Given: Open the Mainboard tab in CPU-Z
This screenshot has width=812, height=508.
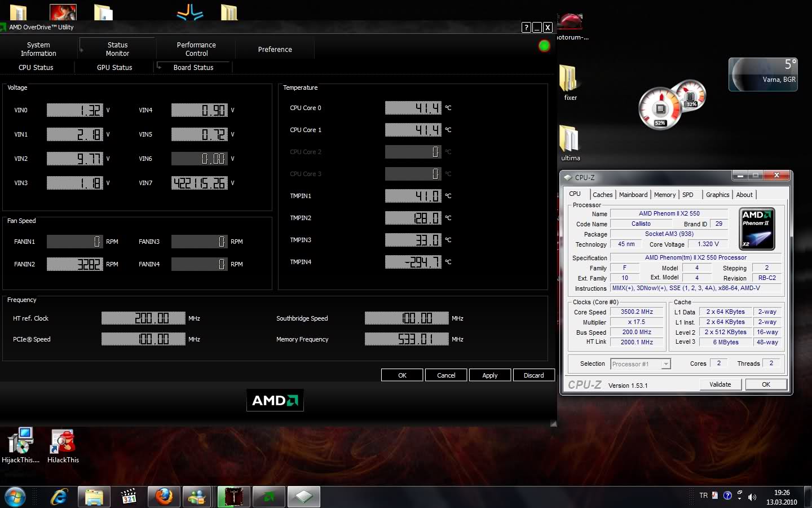Looking at the screenshot, I should pyautogui.click(x=633, y=195).
